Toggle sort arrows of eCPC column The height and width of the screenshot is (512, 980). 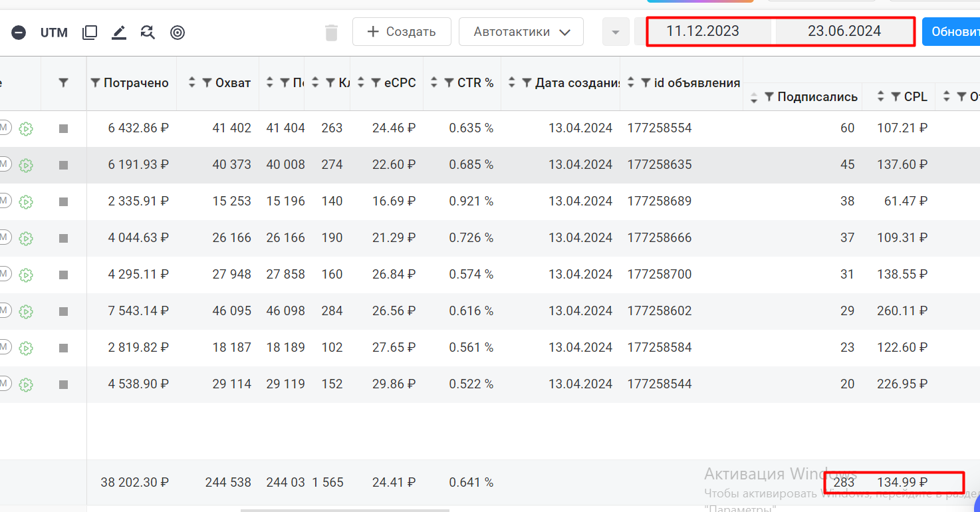(361, 83)
